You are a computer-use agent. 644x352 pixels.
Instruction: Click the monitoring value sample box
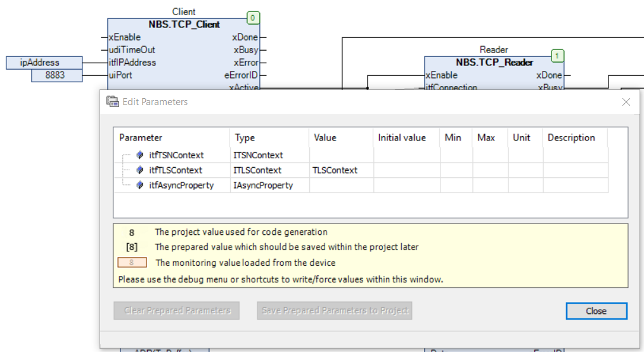132,263
